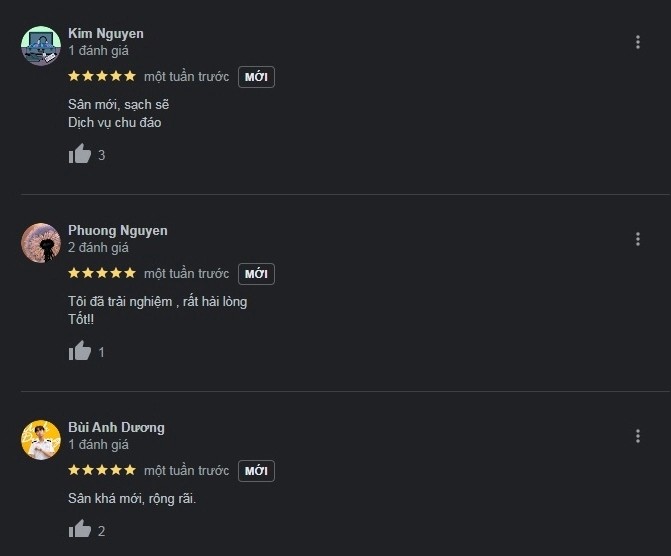Click the five-star rating on Phuong Nguyen's review

[102, 273]
